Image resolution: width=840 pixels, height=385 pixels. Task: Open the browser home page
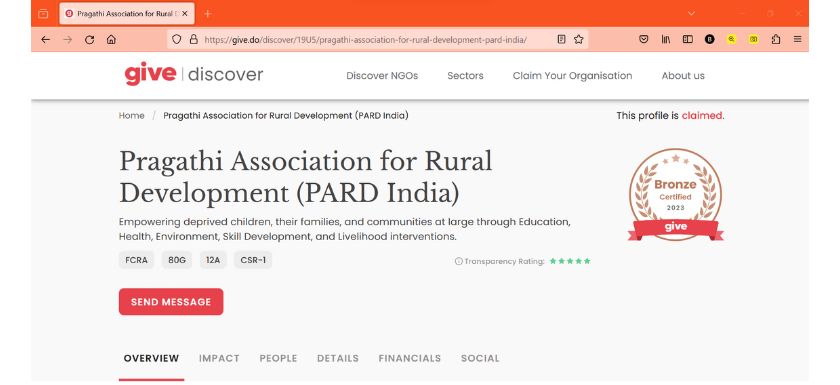pyautogui.click(x=111, y=40)
